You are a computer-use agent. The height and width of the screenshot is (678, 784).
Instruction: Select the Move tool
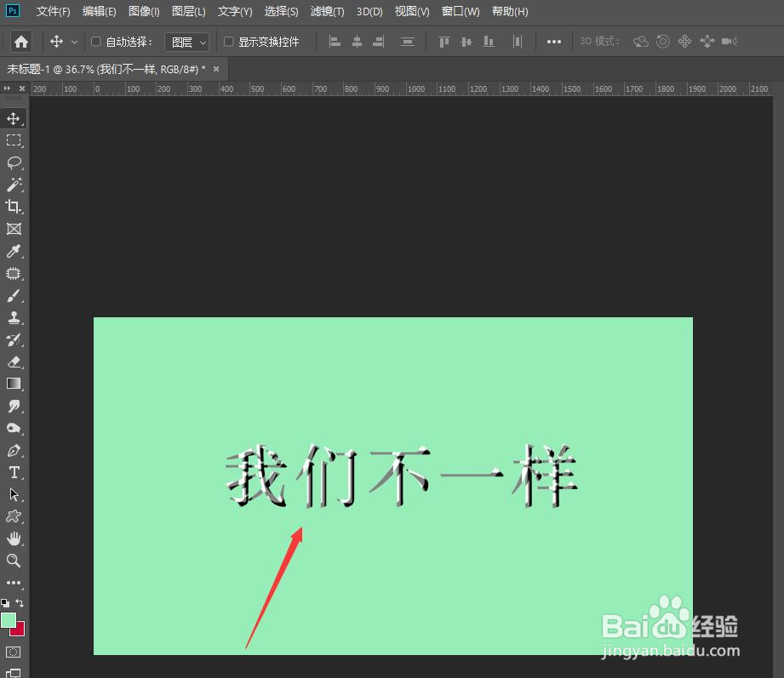click(x=14, y=118)
